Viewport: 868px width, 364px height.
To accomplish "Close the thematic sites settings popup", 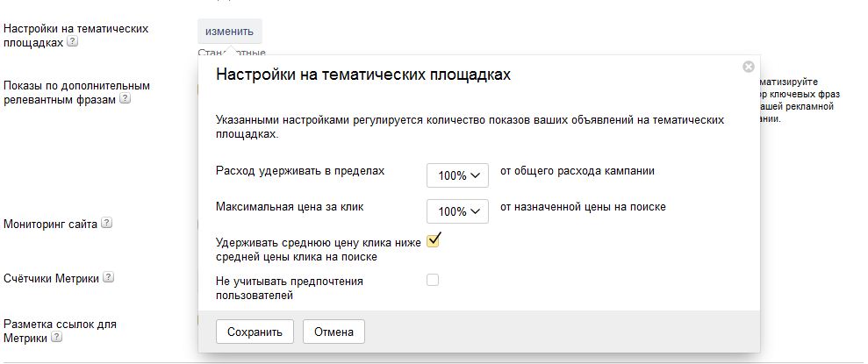I will [x=748, y=67].
